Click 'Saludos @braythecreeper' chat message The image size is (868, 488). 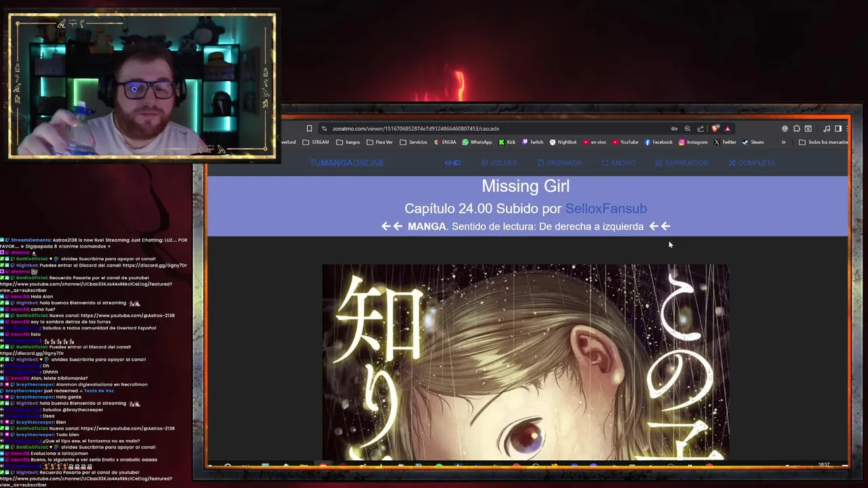click(73, 410)
